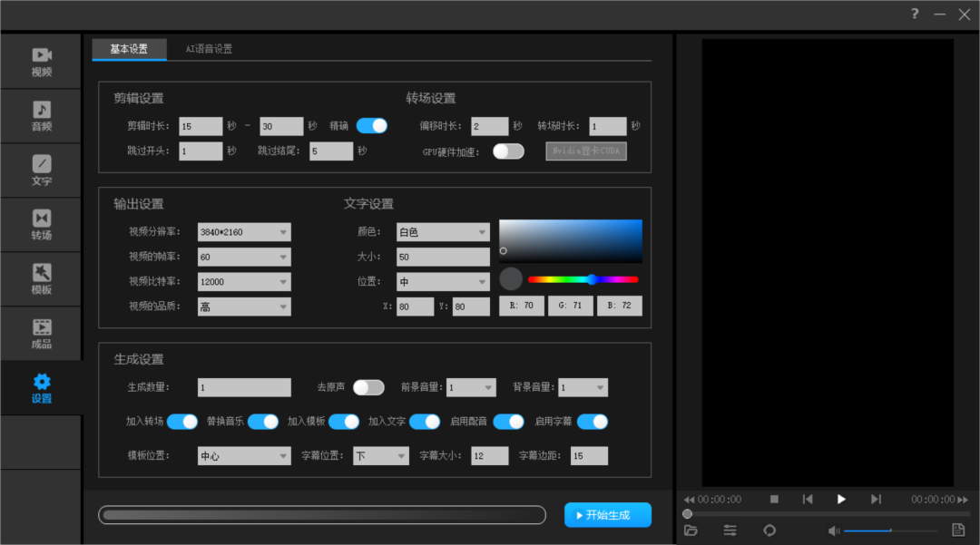Open the 模板位置 dropdown showing 中心
Screen dimensions: 980x545
point(244,456)
